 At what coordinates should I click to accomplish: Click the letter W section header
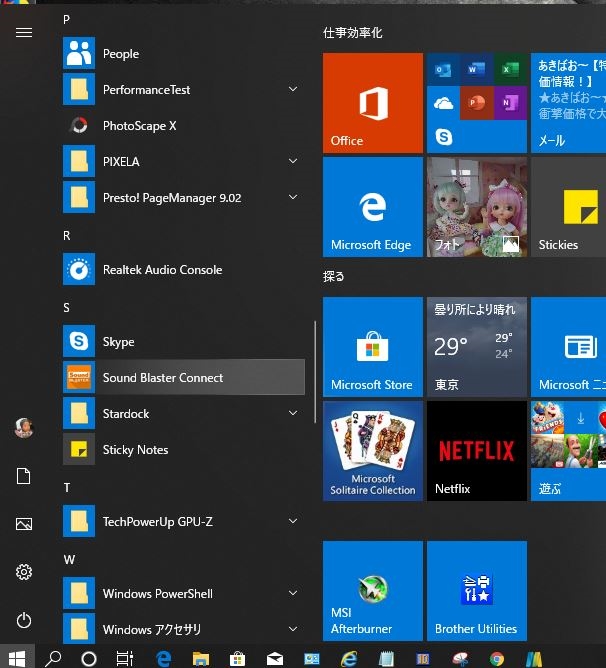[x=69, y=559]
